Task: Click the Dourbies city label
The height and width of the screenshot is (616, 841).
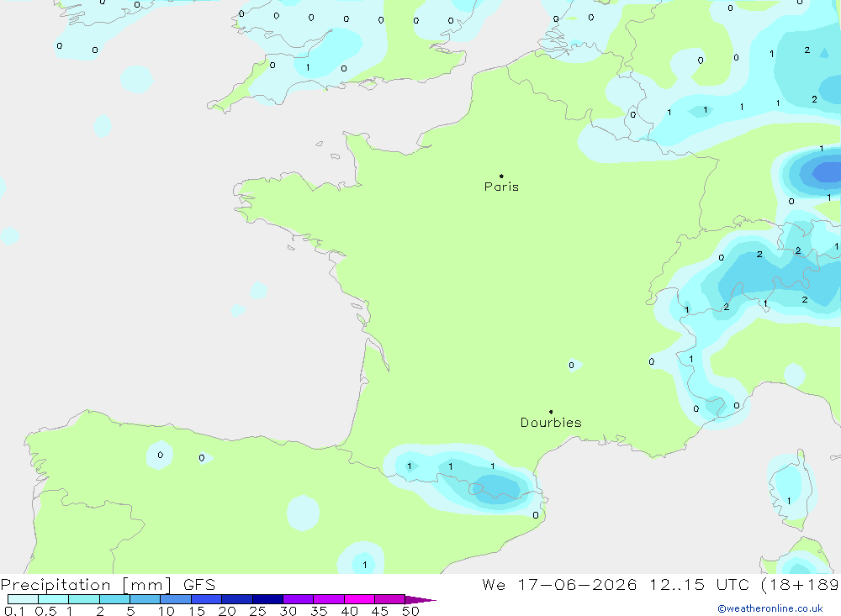Action: coord(551,423)
